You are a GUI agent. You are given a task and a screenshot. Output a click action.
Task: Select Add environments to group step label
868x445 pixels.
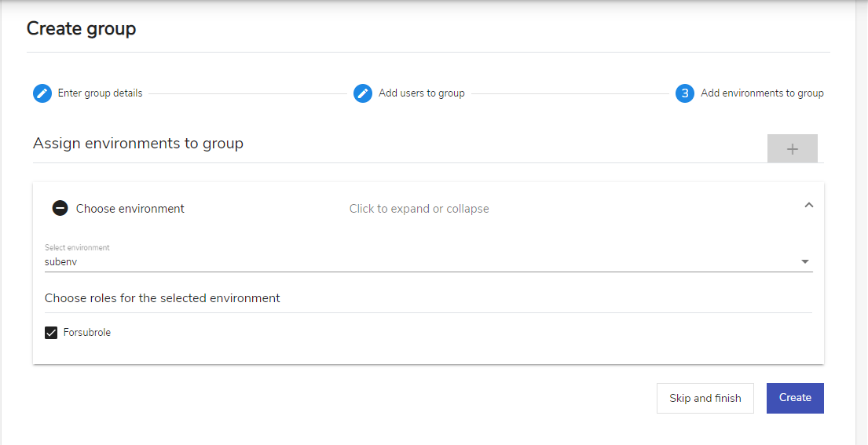[762, 93]
